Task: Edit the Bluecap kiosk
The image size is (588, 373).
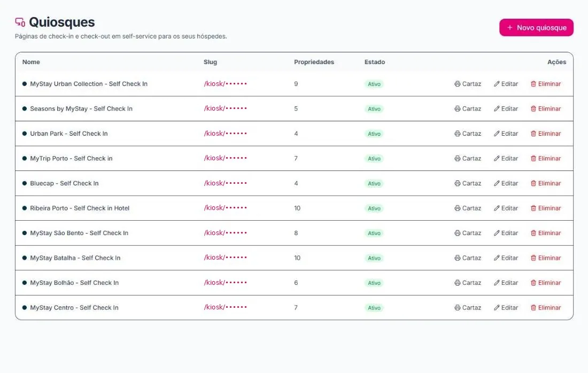Action: [x=506, y=183]
